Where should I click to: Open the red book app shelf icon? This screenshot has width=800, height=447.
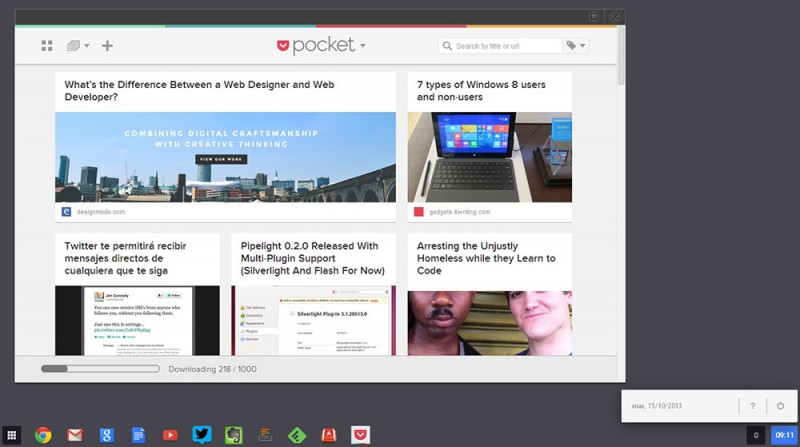coord(329,435)
